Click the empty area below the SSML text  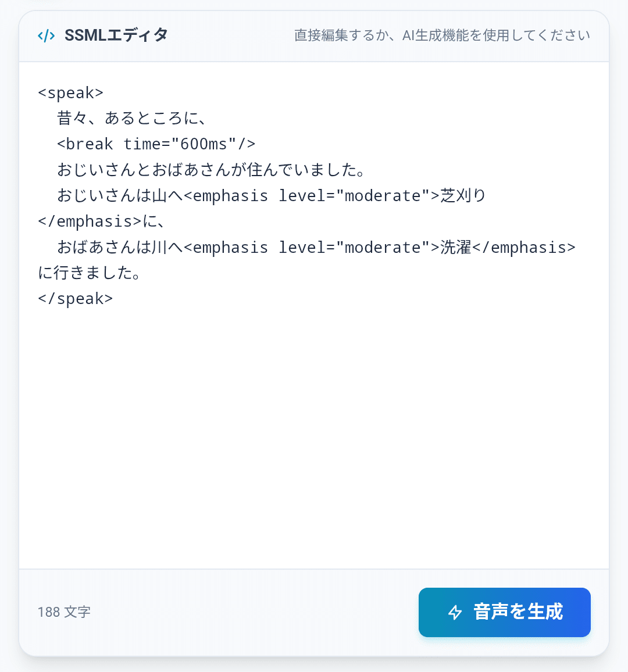(314, 436)
